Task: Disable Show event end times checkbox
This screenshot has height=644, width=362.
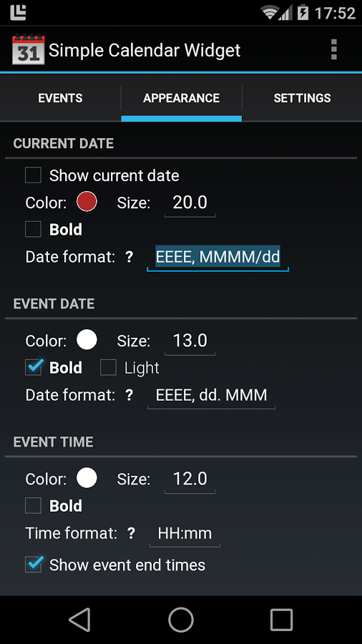Action: pos(33,565)
